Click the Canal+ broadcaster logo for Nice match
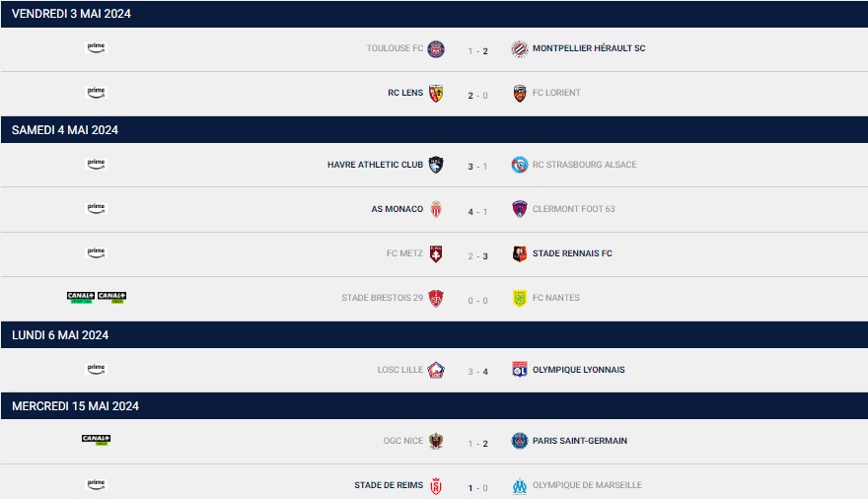 click(96, 440)
